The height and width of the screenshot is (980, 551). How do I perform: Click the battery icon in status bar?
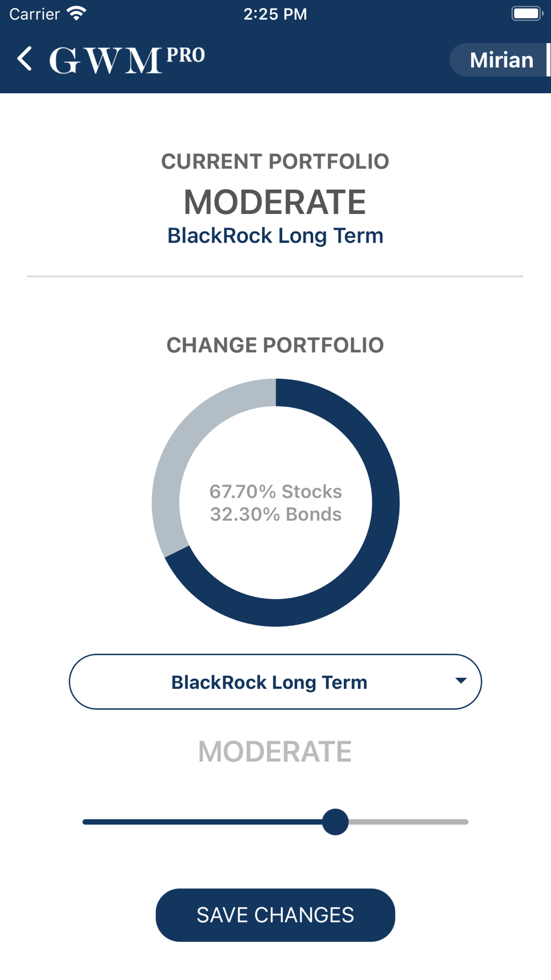pos(527,13)
